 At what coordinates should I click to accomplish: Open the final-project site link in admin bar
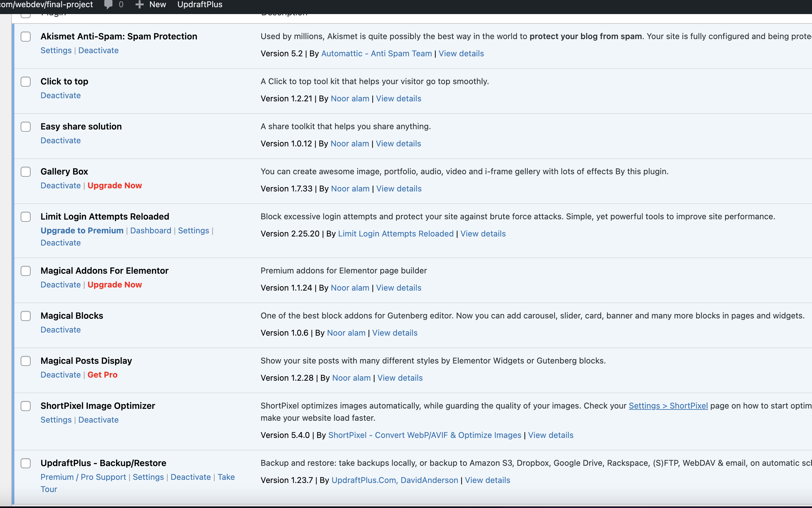coord(46,5)
